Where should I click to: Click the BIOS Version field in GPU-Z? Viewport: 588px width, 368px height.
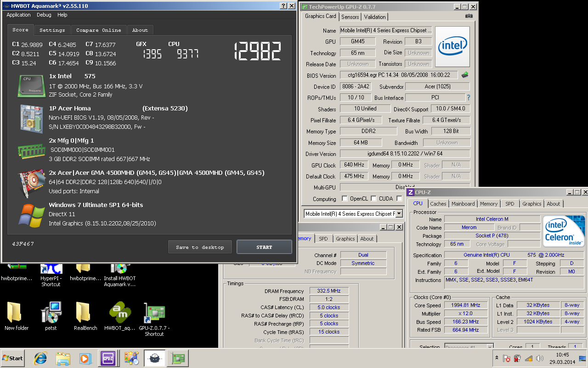[x=399, y=75]
